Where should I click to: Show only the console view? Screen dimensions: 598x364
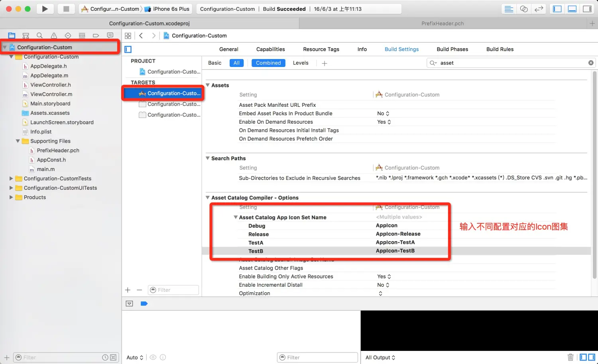592,357
